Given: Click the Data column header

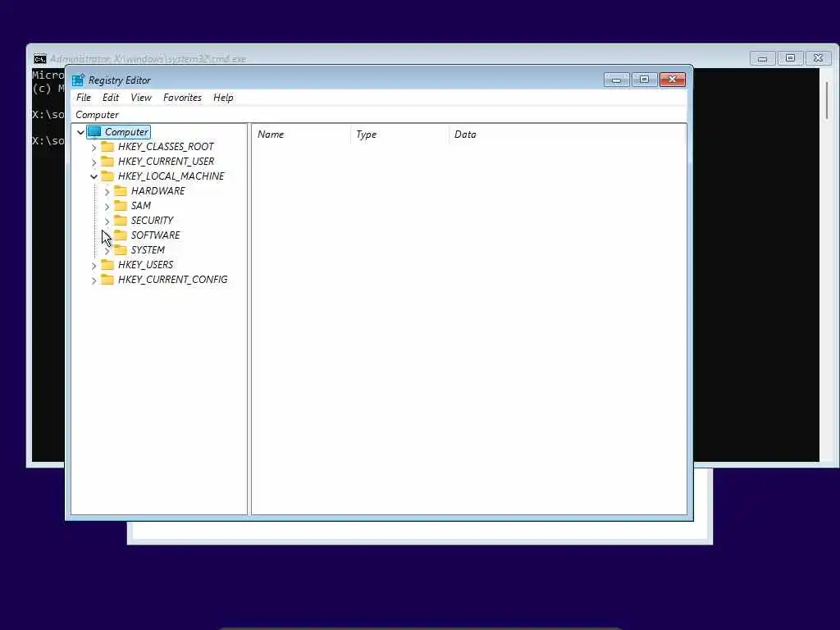Looking at the screenshot, I should pyautogui.click(x=567, y=135).
